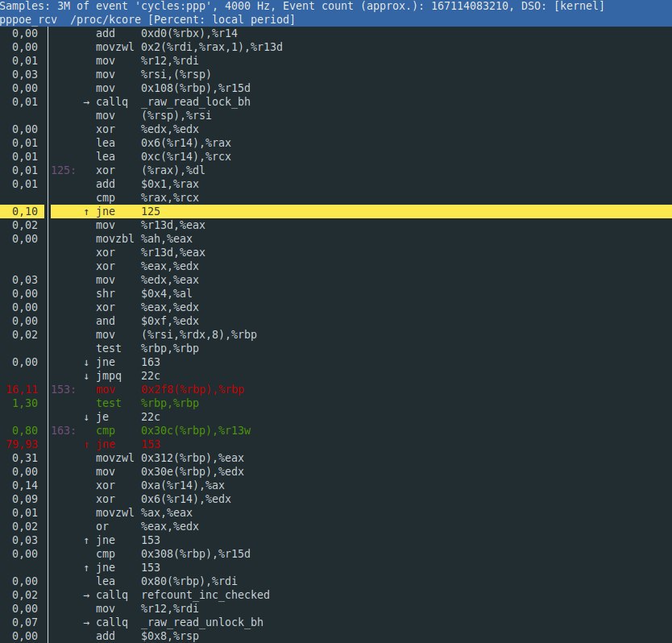672x643 pixels.
Task: Select the red 'mov 0x2f8(%rbp),%rbp' instruction
Action: click(170, 389)
